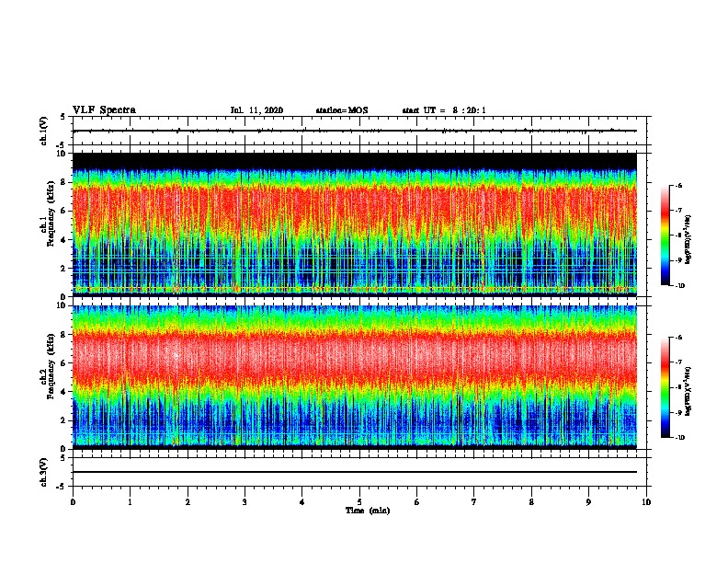This screenshot has width=728, height=563.
Task: Click the ch.2 spectrogram color scale bar
Action: [665, 387]
